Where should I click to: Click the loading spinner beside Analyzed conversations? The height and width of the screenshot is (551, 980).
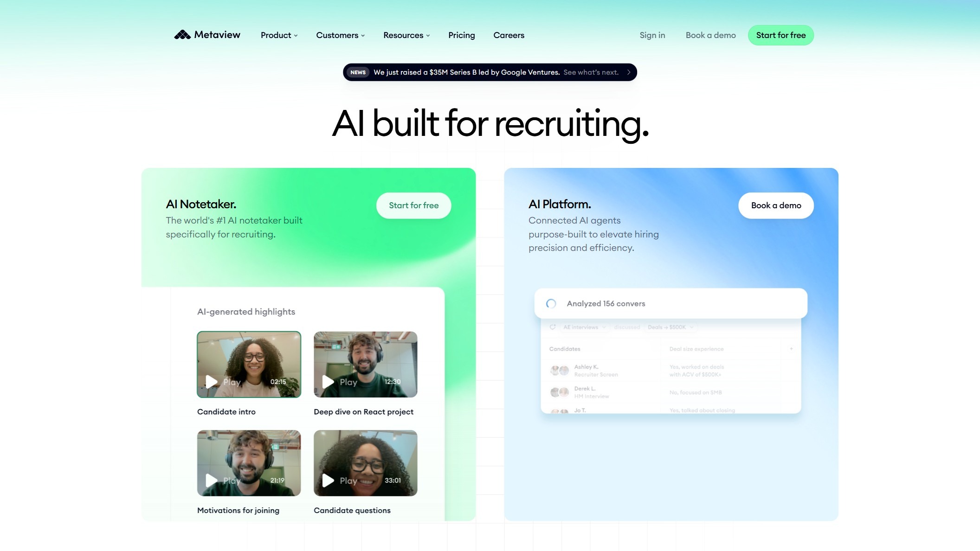click(551, 304)
